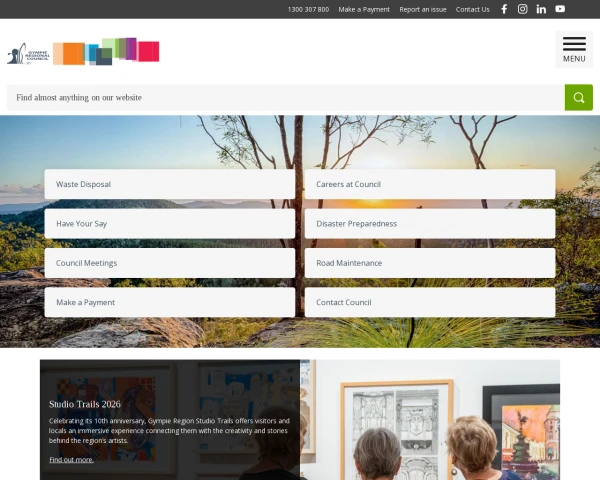The width and height of the screenshot is (600, 480).
Task: Go to Gympie Regional Council logo home
Action: point(83,52)
